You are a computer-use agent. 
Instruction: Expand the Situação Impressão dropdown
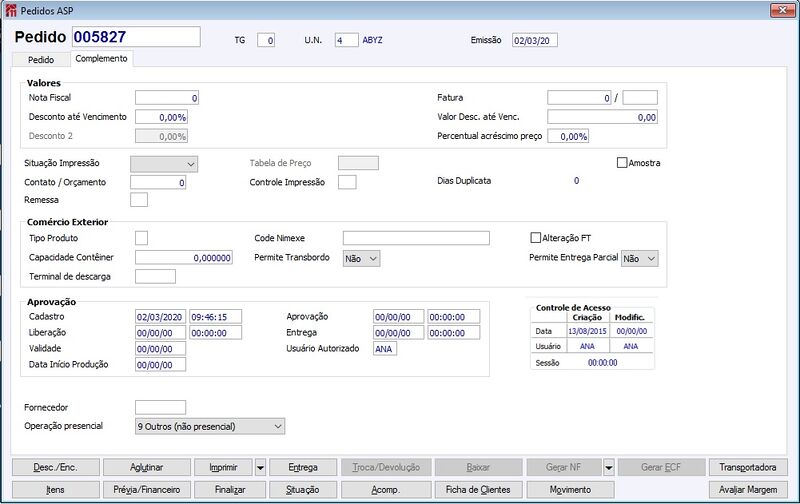coord(164,164)
